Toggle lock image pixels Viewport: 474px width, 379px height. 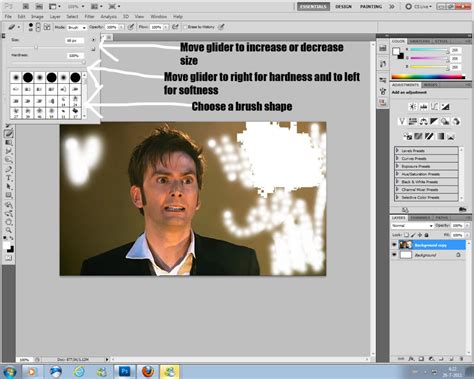pyautogui.click(x=413, y=235)
